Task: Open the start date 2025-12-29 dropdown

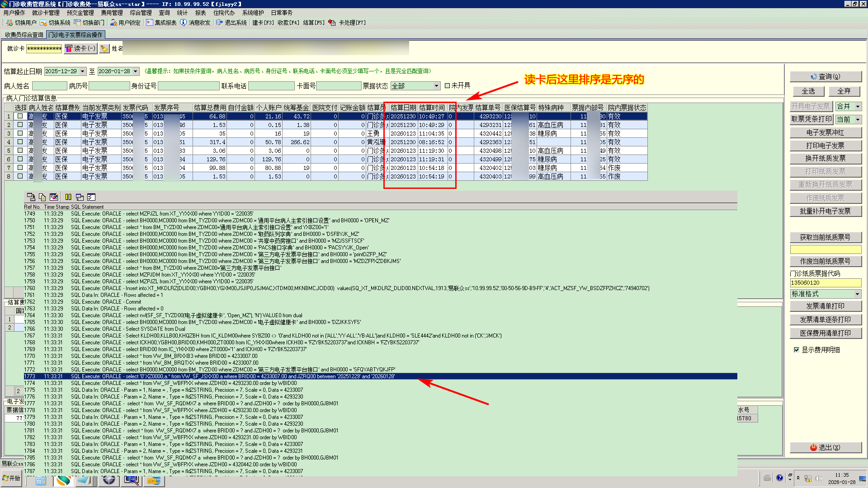Action: (x=83, y=71)
